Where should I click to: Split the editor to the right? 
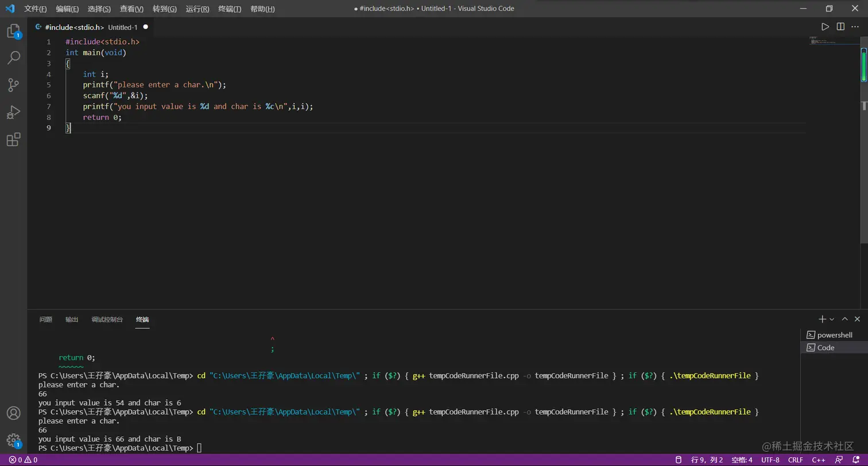pyautogui.click(x=840, y=27)
